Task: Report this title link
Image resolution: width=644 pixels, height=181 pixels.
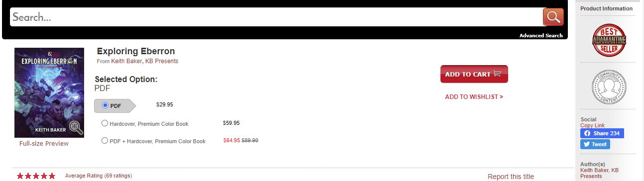Action: (511, 177)
